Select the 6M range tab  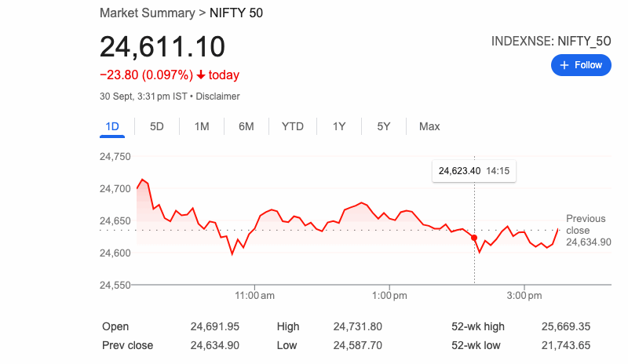246,126
